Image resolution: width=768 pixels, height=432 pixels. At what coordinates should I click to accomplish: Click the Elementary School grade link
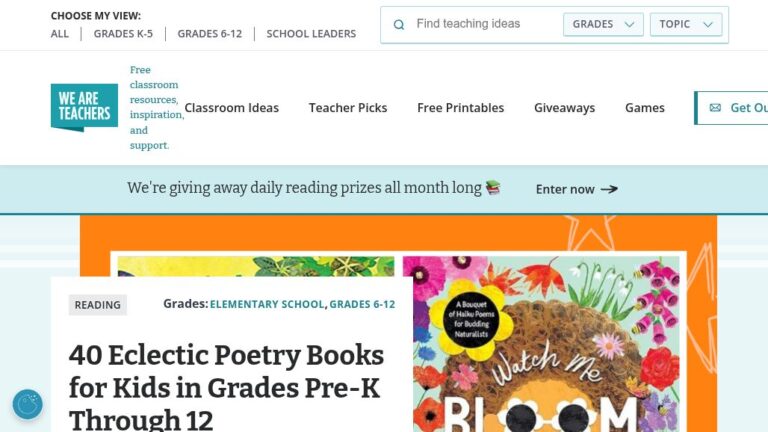[267, 305]
